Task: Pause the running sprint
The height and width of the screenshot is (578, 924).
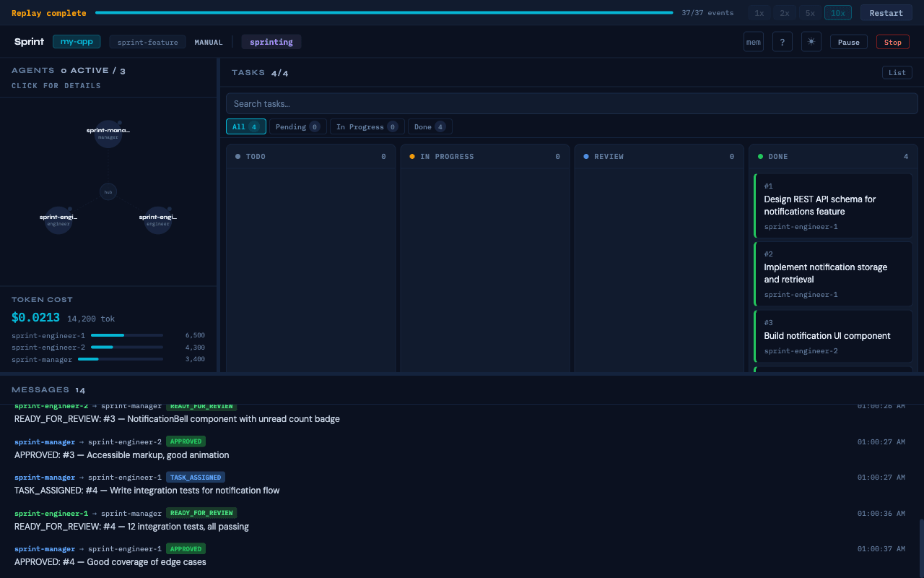Action: point(848,41)
